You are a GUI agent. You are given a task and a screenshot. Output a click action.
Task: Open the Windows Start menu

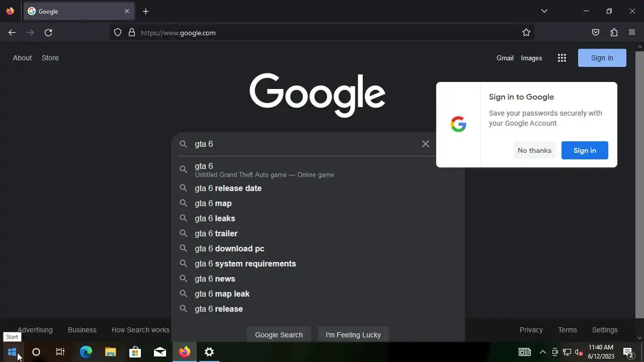tap(12, 352)
